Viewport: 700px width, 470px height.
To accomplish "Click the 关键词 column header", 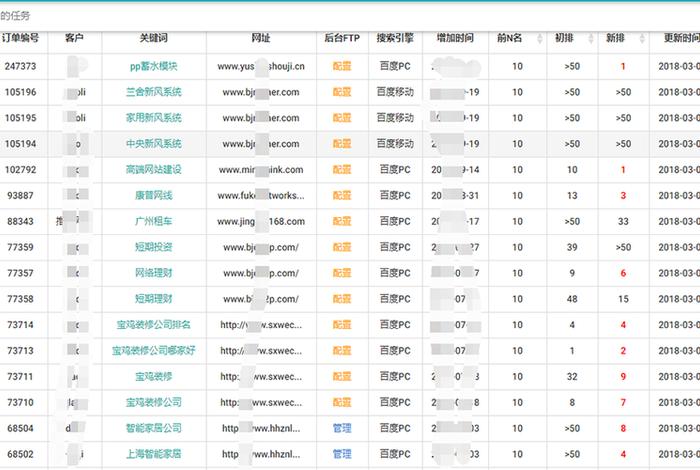I will pos(154,38).
